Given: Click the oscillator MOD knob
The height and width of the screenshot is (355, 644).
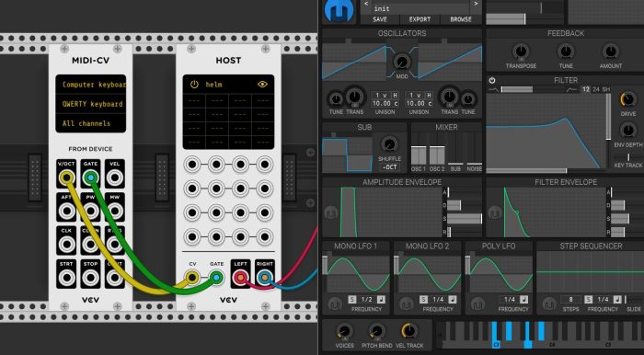Looking at the screenshot, I should 402,63.
